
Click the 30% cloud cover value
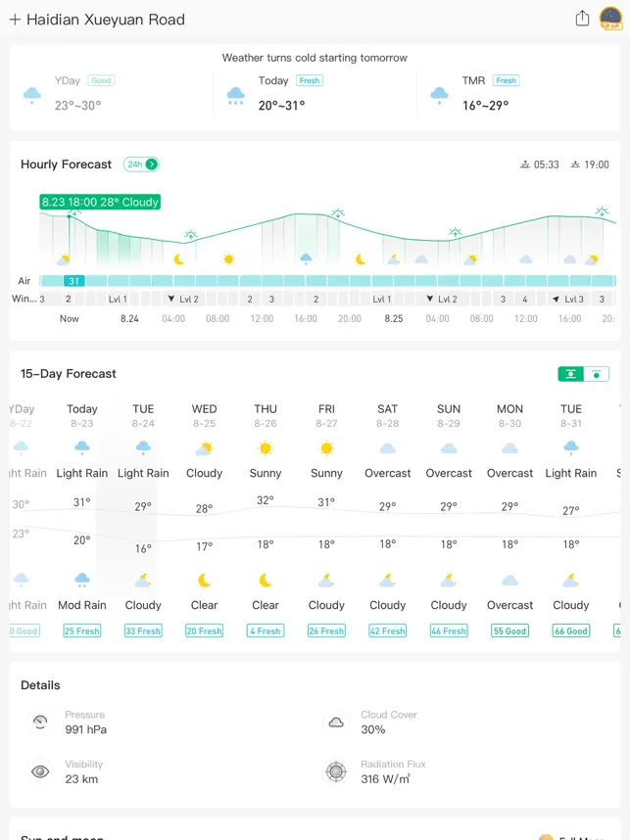(373, 729)
